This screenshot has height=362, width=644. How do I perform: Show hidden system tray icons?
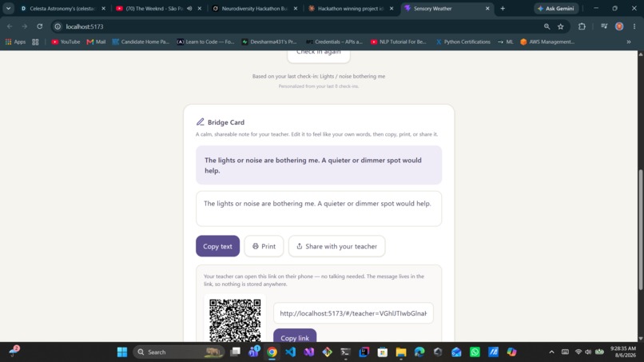[x=551, y=352]
